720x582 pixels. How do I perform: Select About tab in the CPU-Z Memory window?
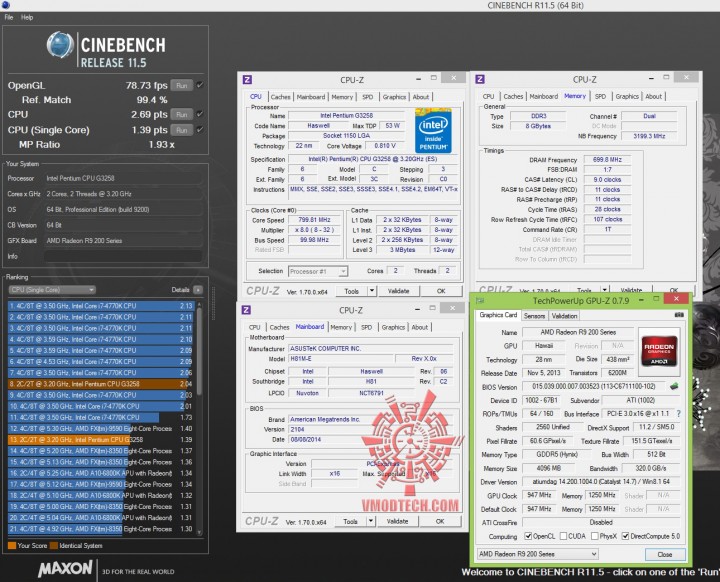click(x=653, y=96)
